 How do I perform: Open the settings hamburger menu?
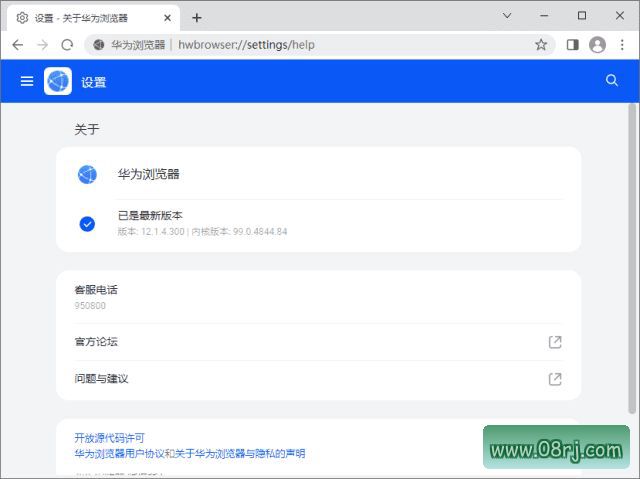27,81
